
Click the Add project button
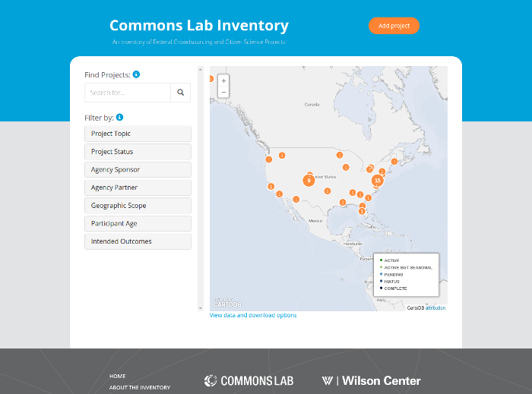click(394, 26)
